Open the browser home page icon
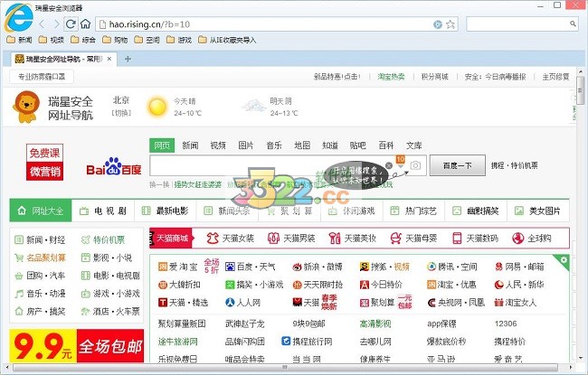 point(86,24)
